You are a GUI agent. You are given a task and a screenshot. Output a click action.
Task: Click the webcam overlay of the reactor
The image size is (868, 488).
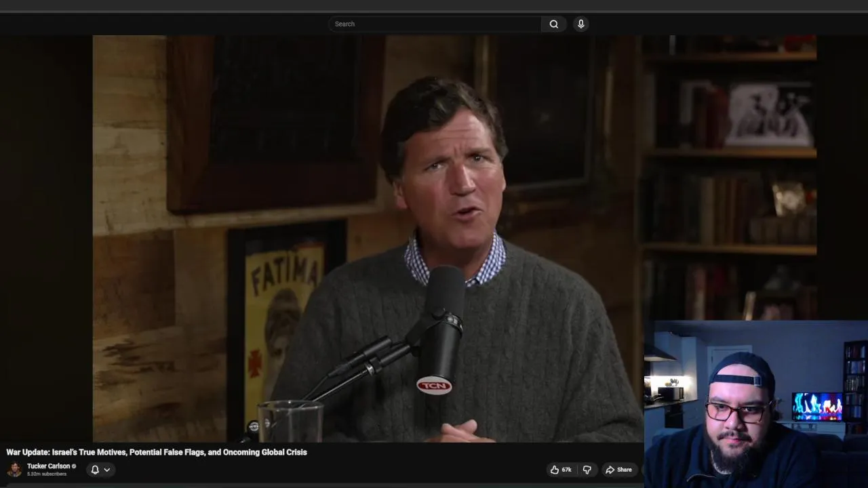click(x=755, y=404)
